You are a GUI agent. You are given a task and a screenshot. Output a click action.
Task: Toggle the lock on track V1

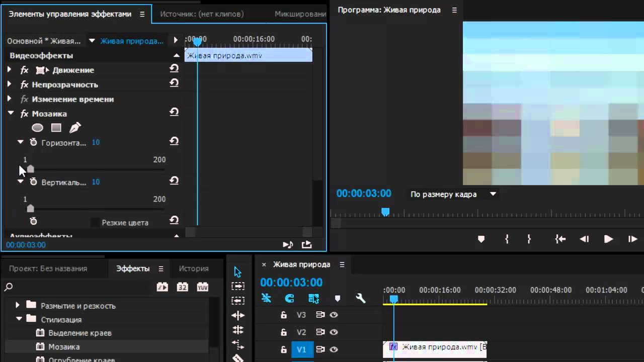283,349
